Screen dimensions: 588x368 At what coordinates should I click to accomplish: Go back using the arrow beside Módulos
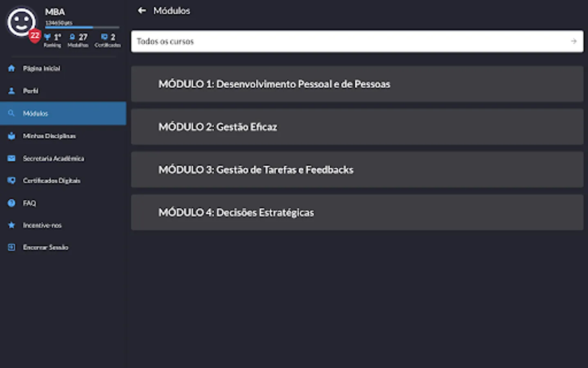tap(142, 11)
